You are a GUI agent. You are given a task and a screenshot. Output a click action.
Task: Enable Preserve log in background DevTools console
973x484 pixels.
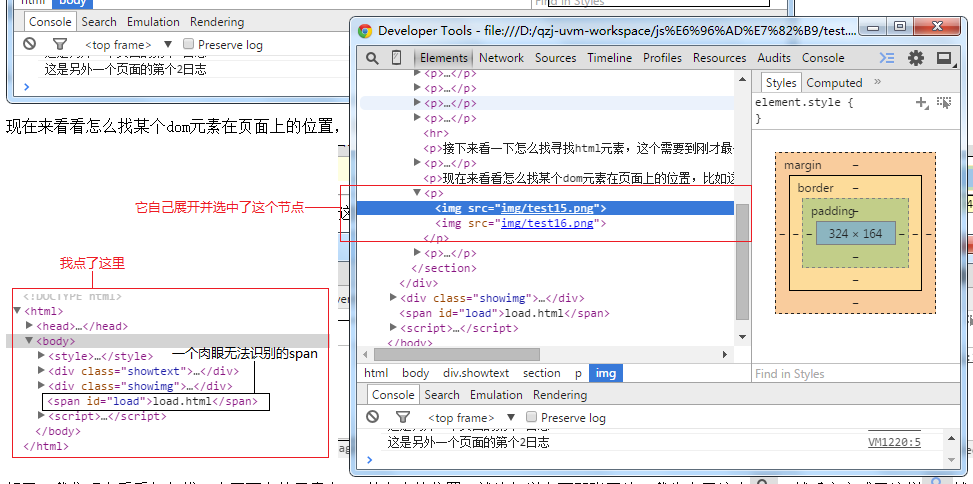tap(189, 44)
